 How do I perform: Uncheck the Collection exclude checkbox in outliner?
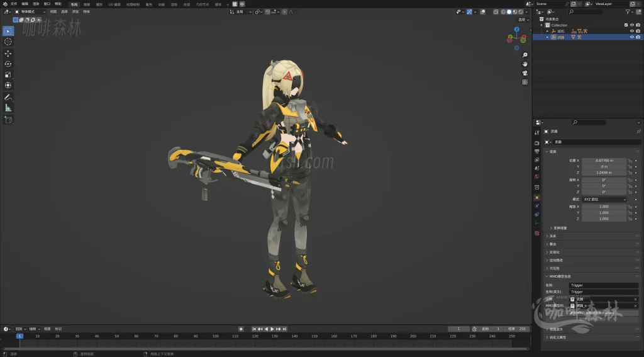pos(626,25)
